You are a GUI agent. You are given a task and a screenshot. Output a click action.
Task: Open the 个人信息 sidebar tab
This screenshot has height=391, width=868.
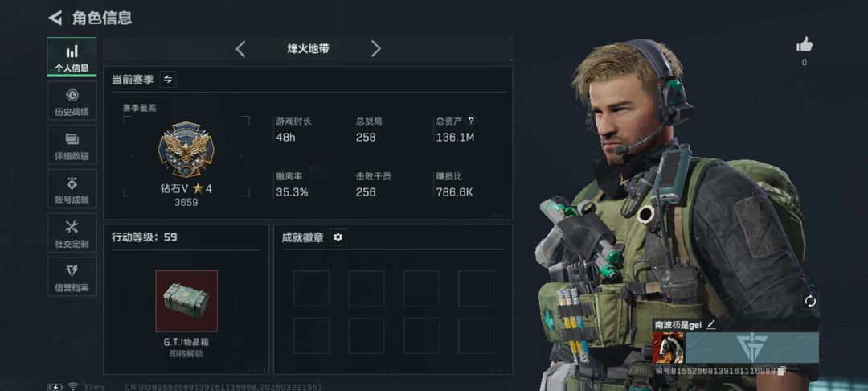(72, 57)
